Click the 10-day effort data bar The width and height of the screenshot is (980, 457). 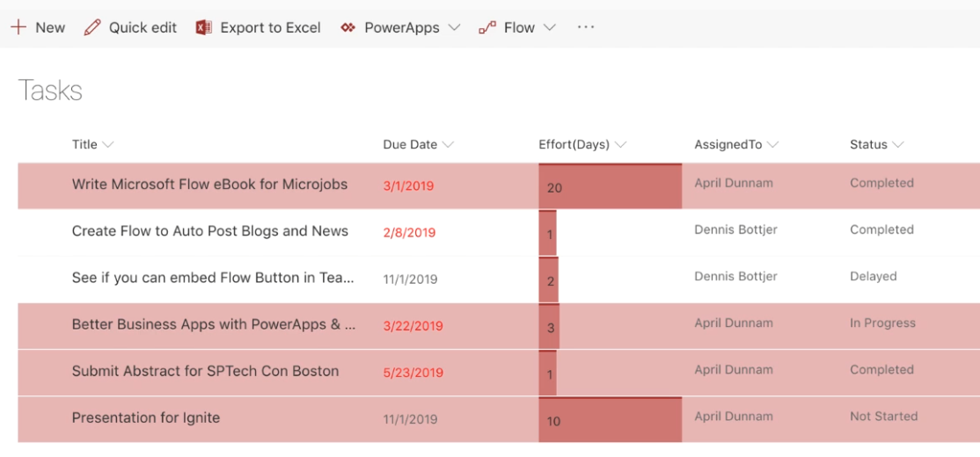coord(610,419)
